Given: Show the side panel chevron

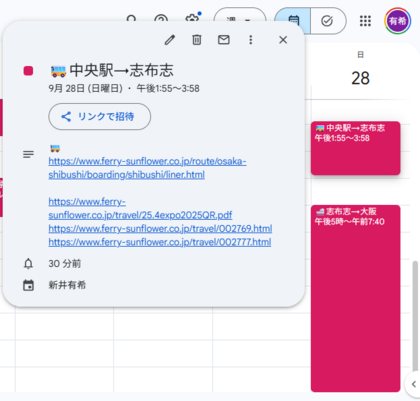Looking at the screenshot, I should pos(413,384).
